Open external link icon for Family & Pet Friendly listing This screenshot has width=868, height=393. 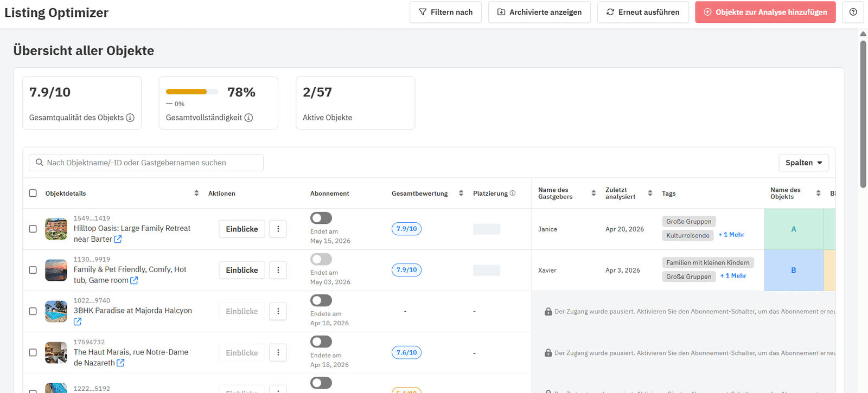click(134, 280)
